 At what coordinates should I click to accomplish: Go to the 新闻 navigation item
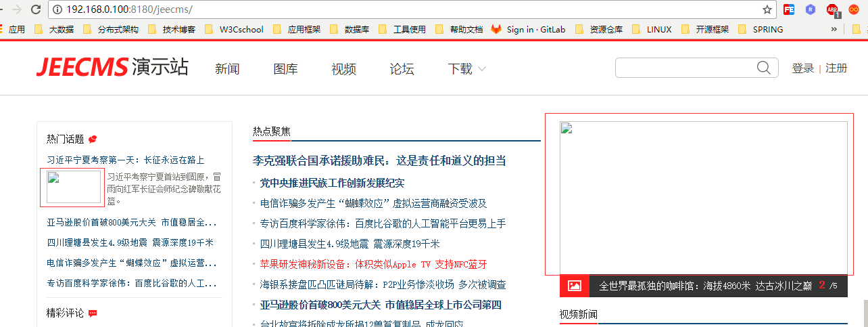pyautogui.click(x=227, y=69)
